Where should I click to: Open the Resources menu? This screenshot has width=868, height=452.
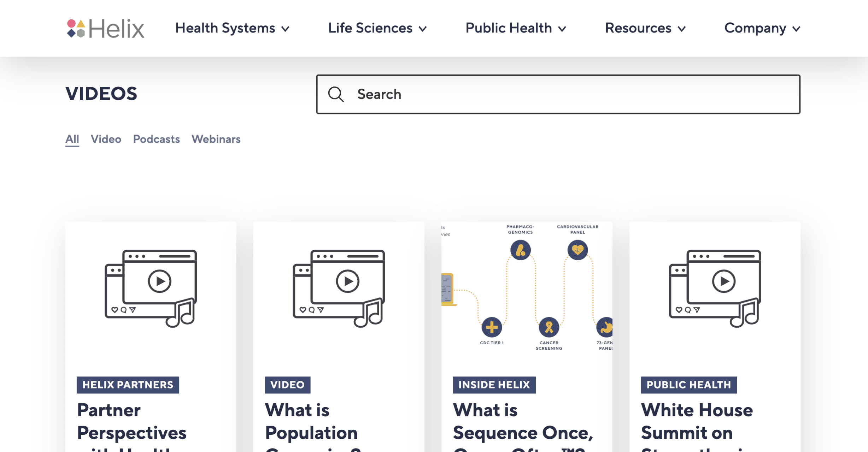pos(645,28)
